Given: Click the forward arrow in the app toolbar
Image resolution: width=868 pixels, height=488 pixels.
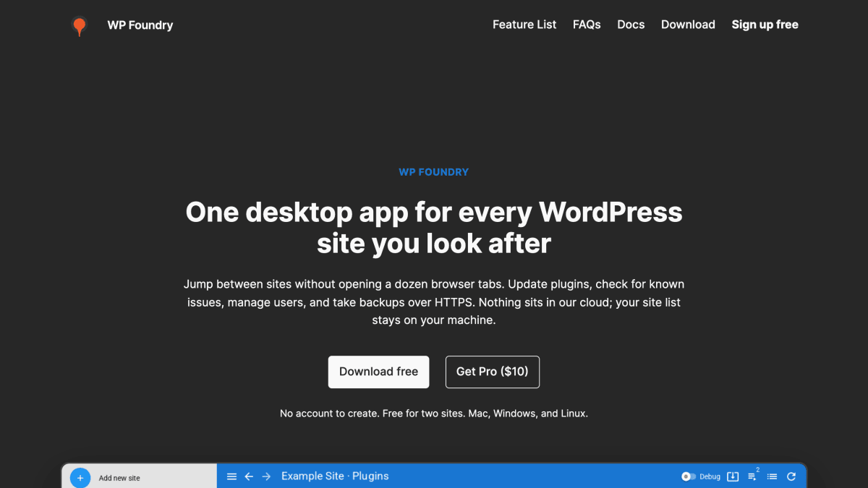Looking at the screenshot, I should (266, 476).
